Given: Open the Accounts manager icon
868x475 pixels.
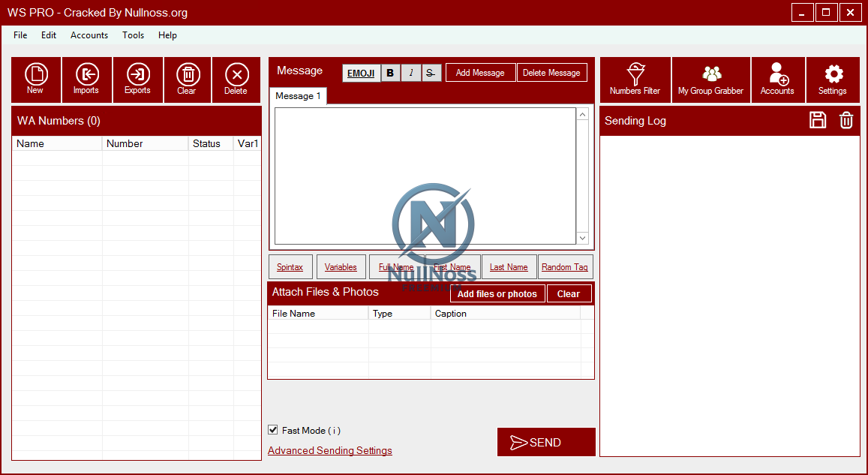Looking at the screenshot, I should click(777, 79).
